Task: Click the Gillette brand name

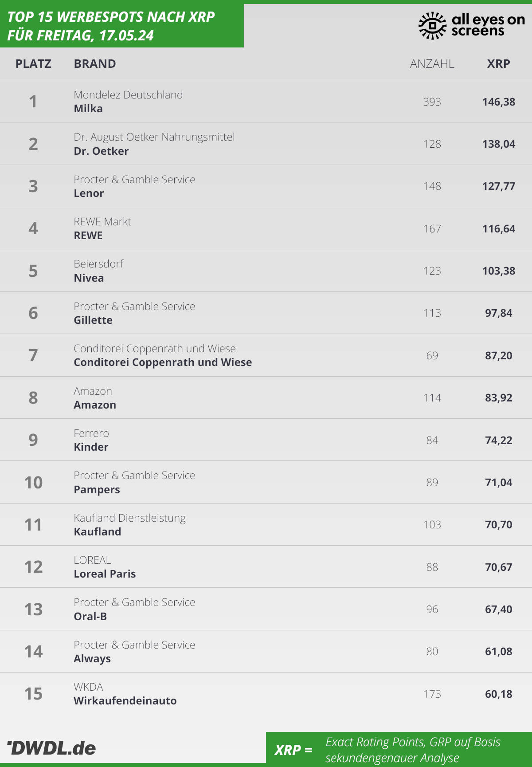Action: click(93, 320)
